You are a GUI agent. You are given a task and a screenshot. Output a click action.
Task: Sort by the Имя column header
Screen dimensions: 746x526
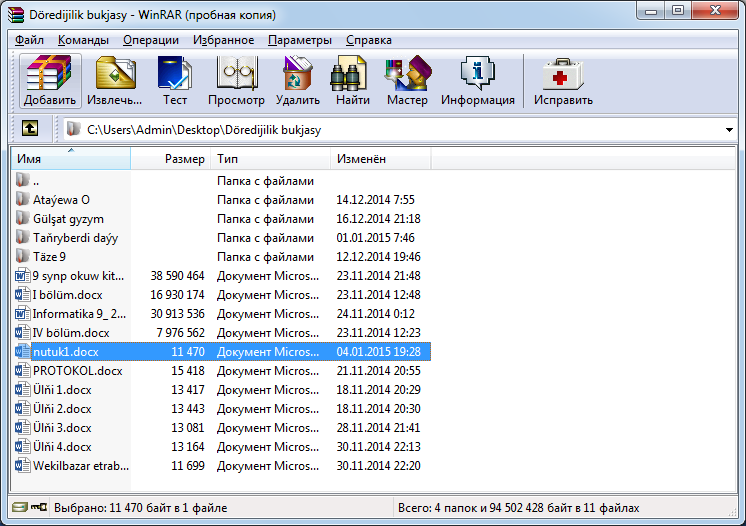click(x=70, y=158)
